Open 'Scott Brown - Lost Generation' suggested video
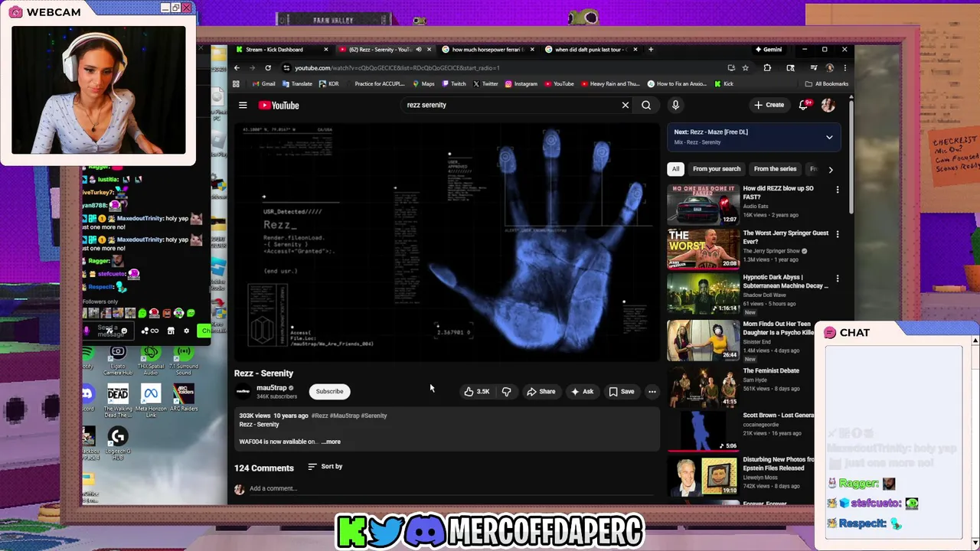 [x=703, y=430]
